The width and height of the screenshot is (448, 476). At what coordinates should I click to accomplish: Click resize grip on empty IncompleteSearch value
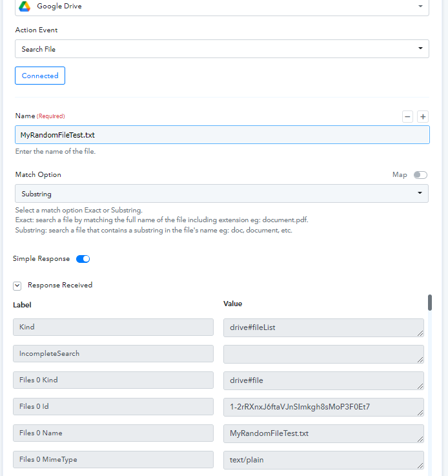[420, 360]
